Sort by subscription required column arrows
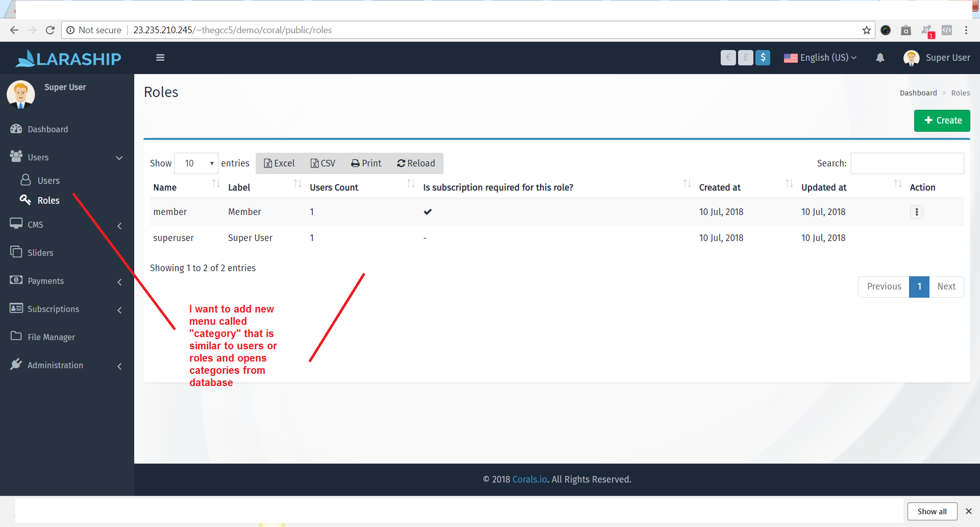Image resolution: width=980 pixels, height=527 pixels. coord(687,183)
